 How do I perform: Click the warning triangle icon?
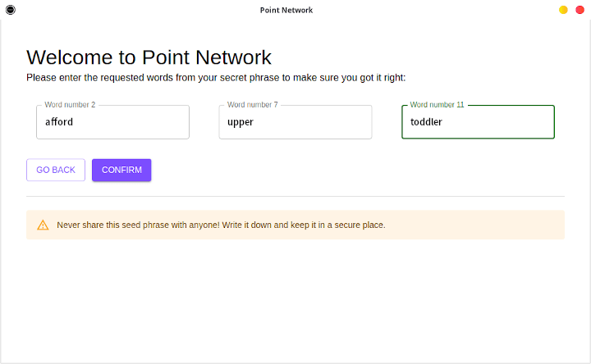pyautogui.click(x=43, y=225)
